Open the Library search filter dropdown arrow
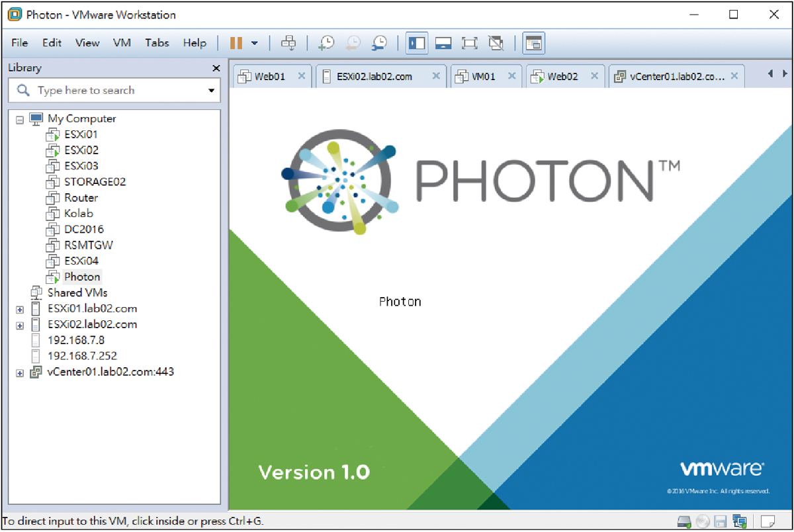The image size is (794, 532). 211,91
